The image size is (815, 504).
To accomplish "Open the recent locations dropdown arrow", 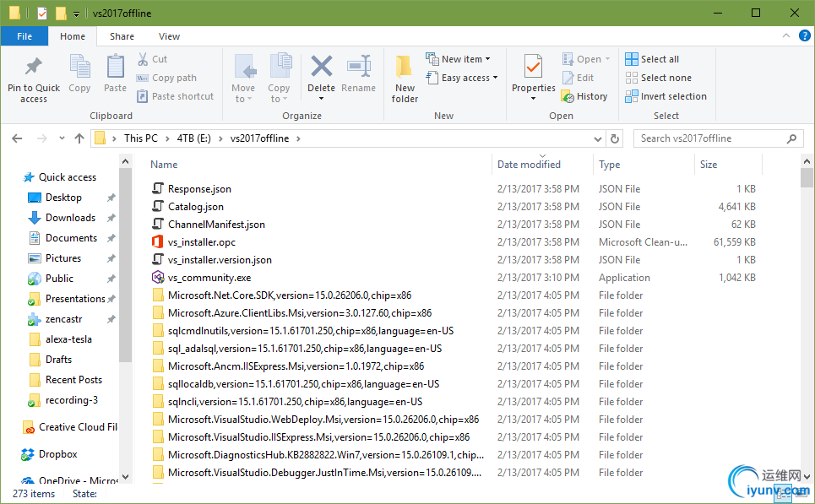I will 62,138.
